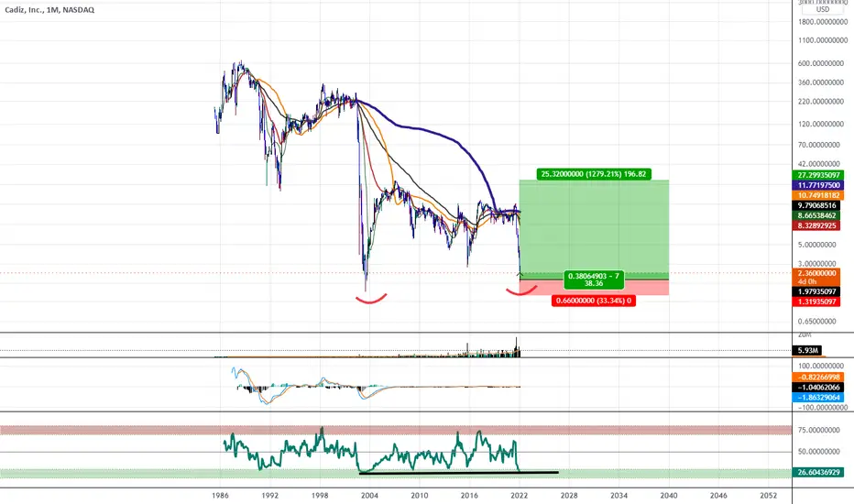Image resolution: width=854 pixels, height=504 pixels.
Task: Click the 2046 time axis label
Action: point(718,496)
